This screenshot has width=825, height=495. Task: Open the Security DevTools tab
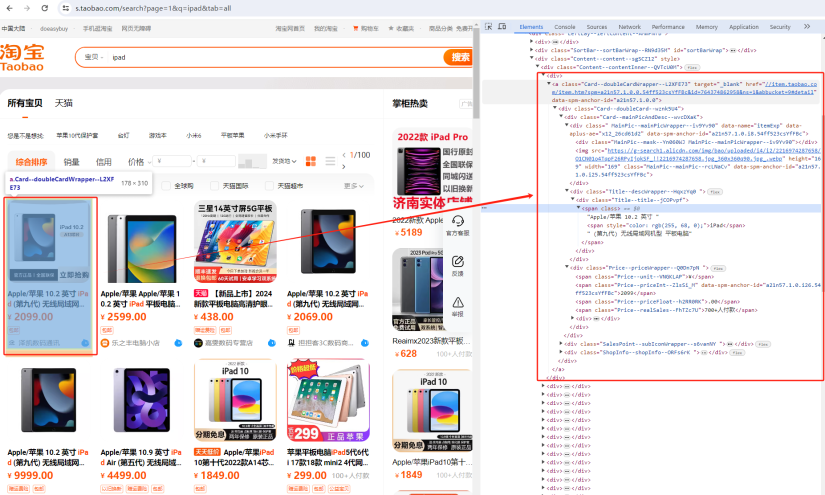(780, 27)
